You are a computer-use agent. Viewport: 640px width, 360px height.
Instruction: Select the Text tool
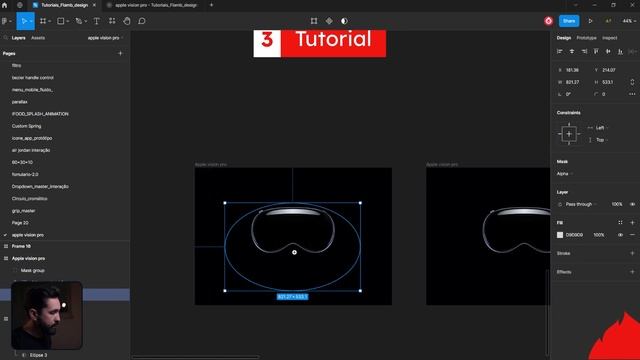[x=97, y=21]
